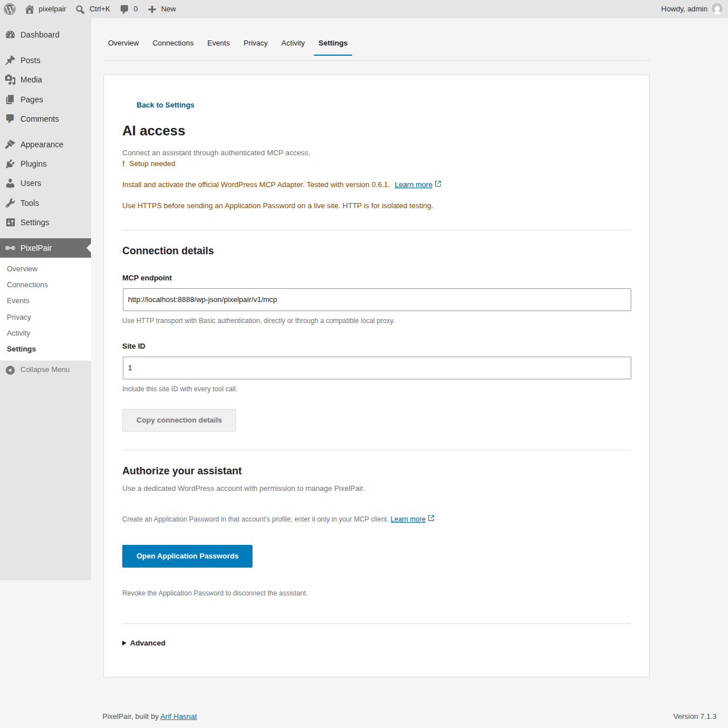Open Howdy, admin account menu
The height and width of the screenshot is (728, 728).
coord(691,9)
